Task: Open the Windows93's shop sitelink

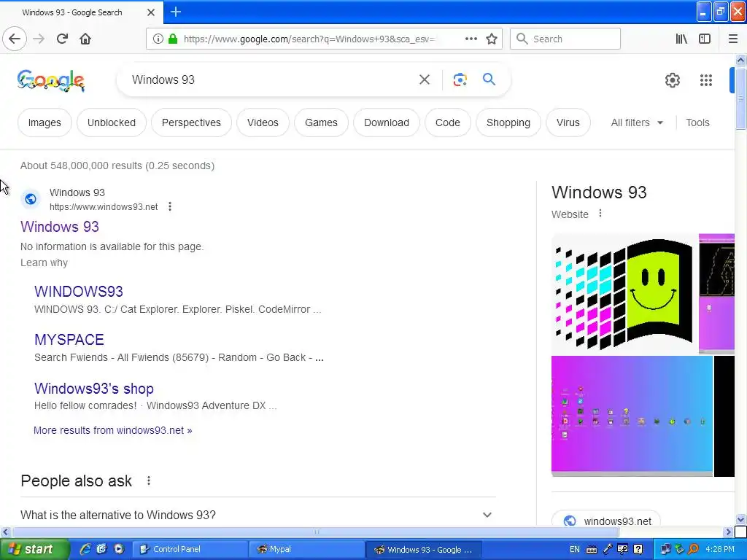Action: 94,389
